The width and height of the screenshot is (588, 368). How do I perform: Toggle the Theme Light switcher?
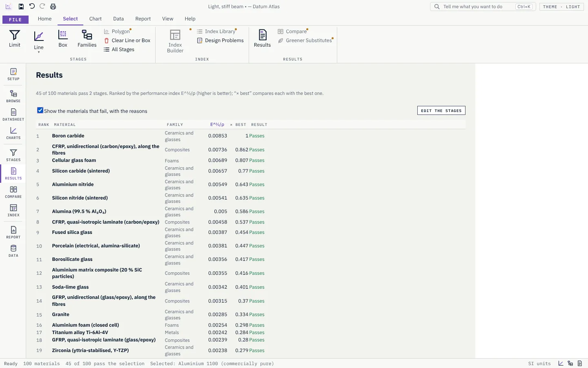pos(562,7)
